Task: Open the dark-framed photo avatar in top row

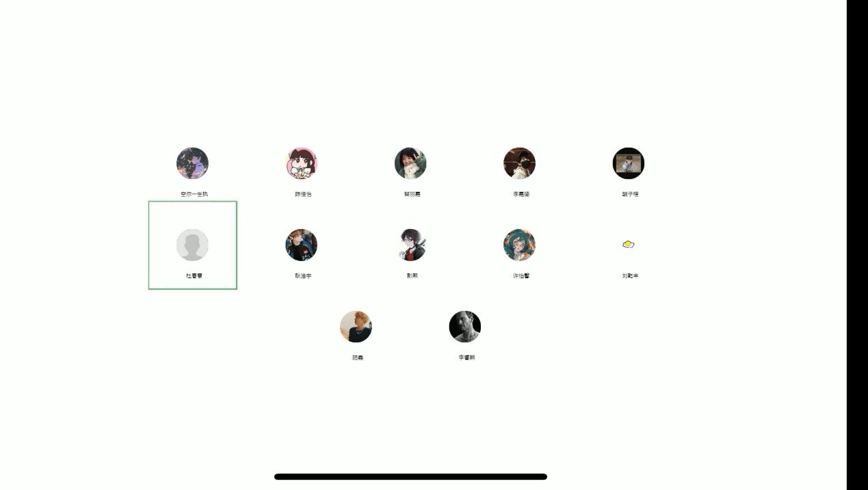Action: tap(629, 163)
